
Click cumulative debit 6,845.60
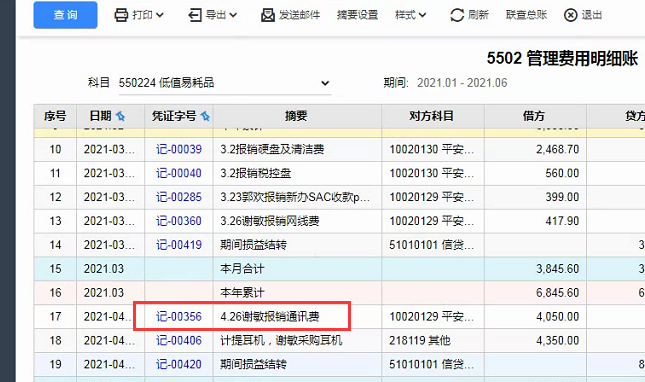point(557,293)
